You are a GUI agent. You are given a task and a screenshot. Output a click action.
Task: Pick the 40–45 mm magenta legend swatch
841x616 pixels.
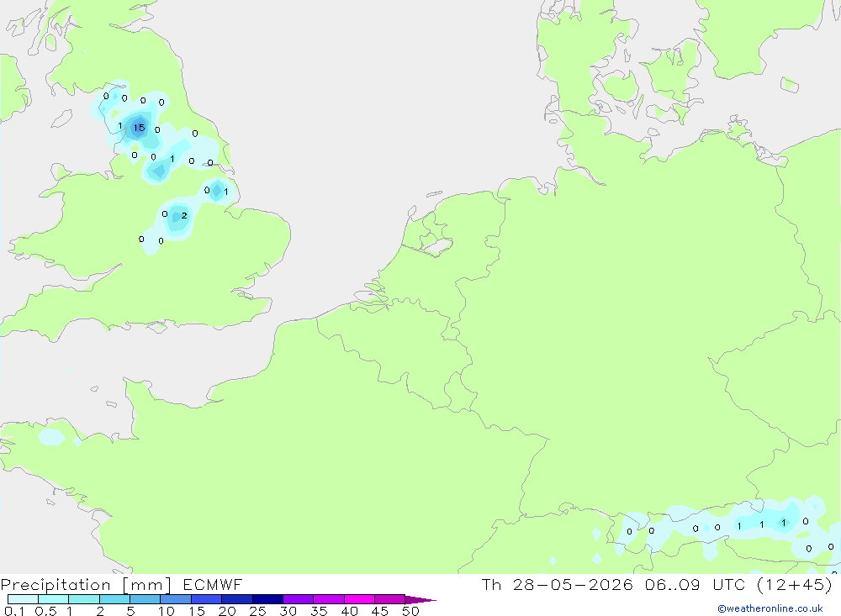359,599
